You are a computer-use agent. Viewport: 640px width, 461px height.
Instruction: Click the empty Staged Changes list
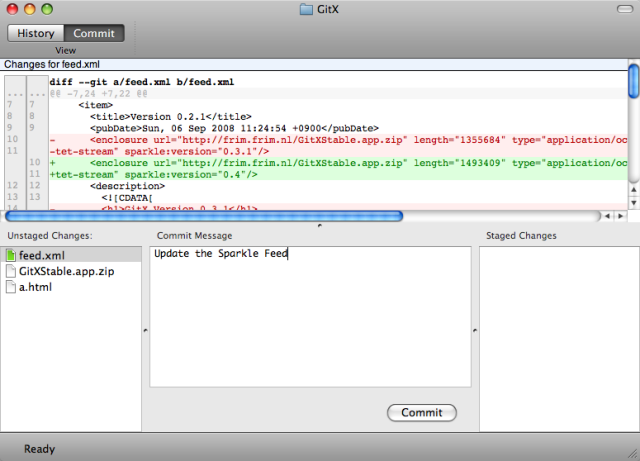[x=559, y=339]
